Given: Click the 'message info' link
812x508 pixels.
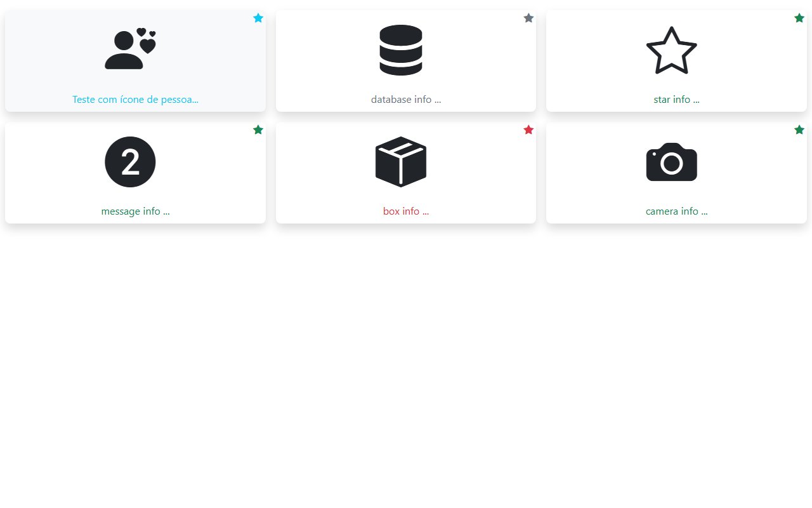Looking at the screenshot, I should (x=135, y=211).
